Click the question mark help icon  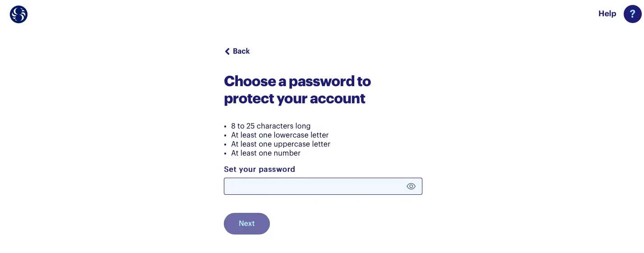click(632, 14)
